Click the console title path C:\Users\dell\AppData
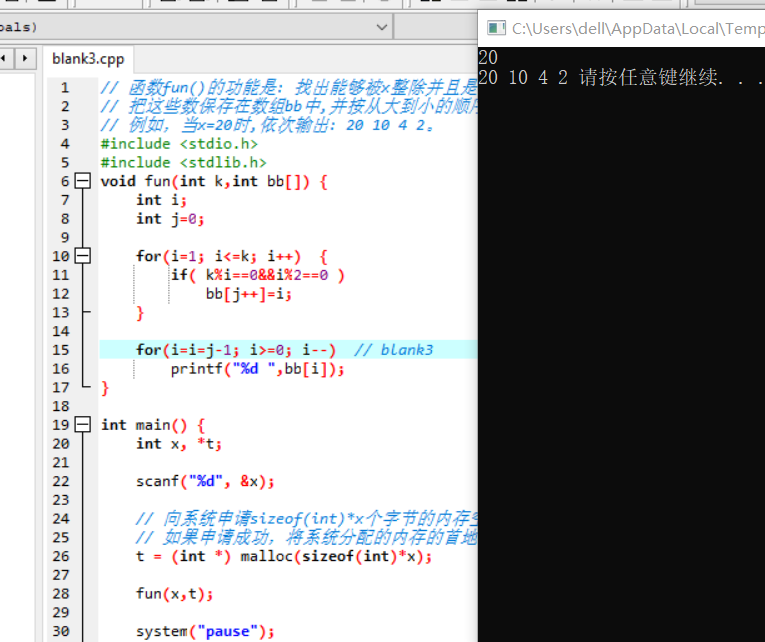This screenshot has height=642, width=765. (638, 29)
